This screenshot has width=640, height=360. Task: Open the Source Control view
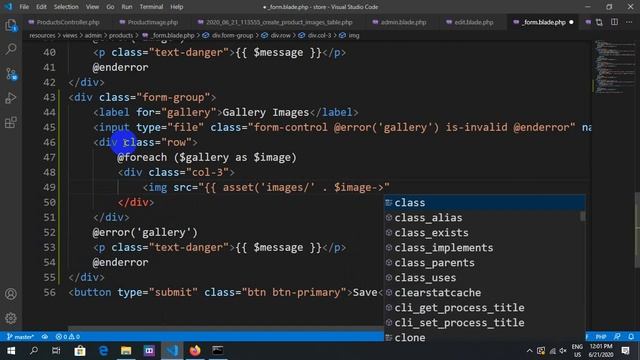pos(11,74)
